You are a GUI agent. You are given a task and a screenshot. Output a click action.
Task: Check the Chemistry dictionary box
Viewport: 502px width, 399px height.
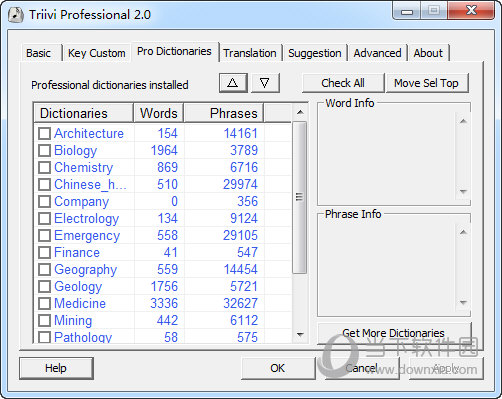44,167
